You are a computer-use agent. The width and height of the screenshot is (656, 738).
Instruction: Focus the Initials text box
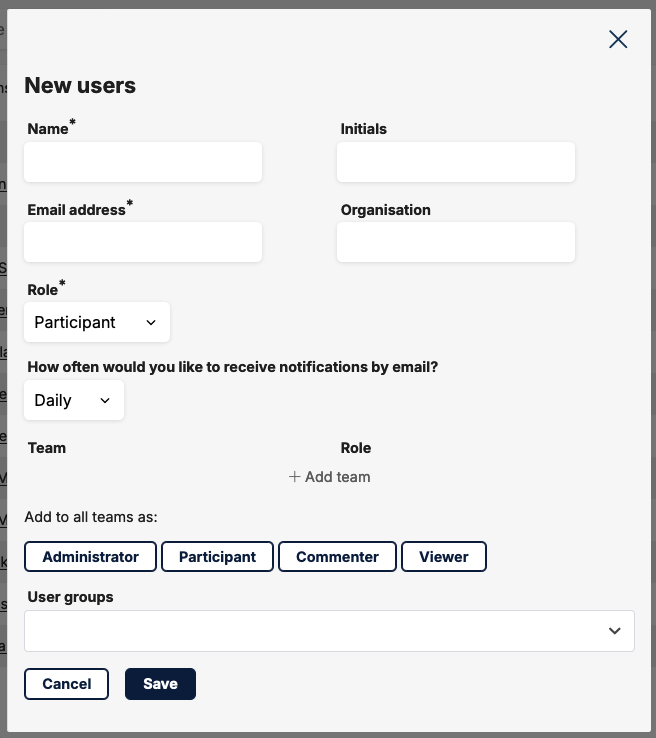pos(456,162)
